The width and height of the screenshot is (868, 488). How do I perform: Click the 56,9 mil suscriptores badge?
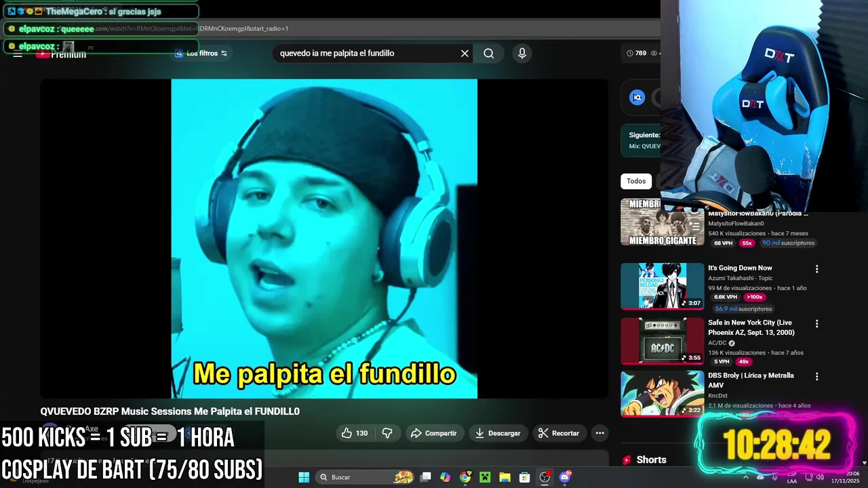click(743, 309)
